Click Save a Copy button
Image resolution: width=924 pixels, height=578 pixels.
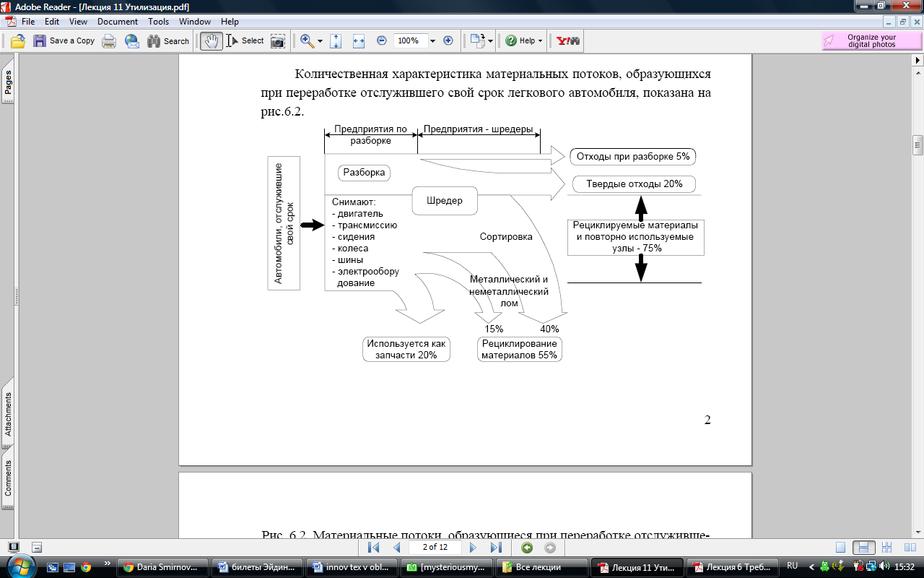click(64, 41)
